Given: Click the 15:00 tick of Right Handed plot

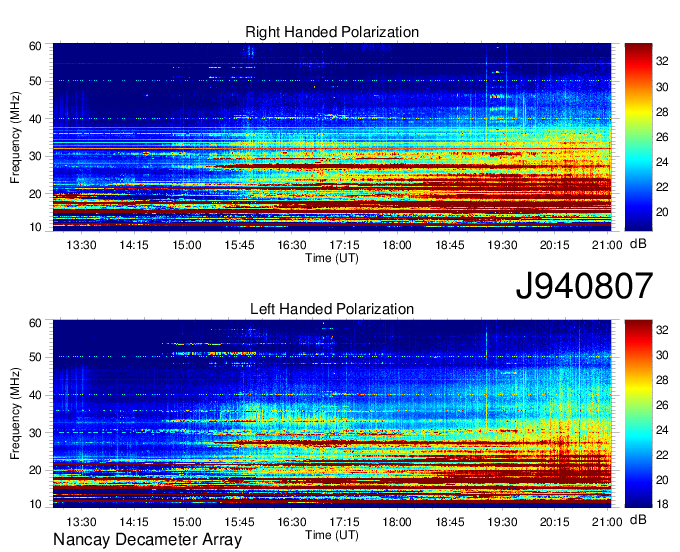Looking at the screenshot, I should (186, 245).
